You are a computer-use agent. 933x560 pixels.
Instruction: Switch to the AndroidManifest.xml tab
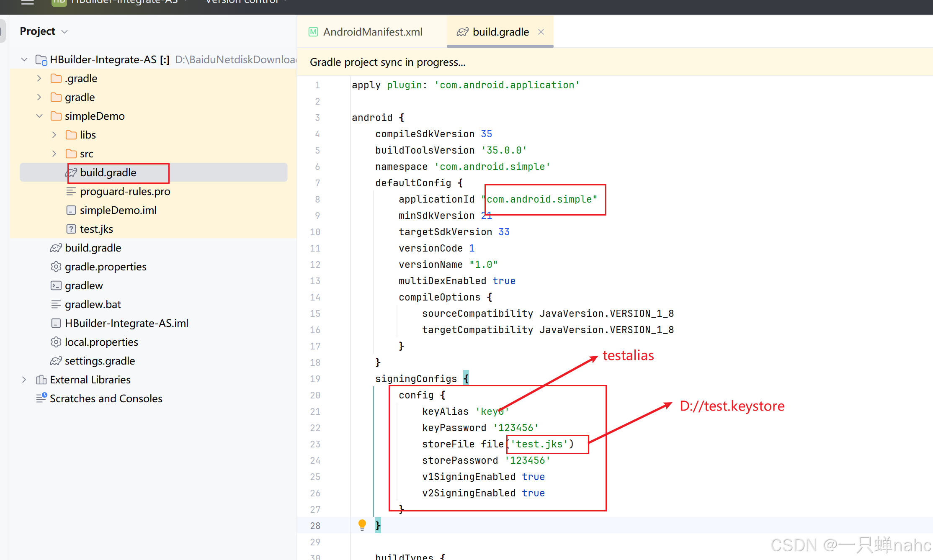[372, 32]
